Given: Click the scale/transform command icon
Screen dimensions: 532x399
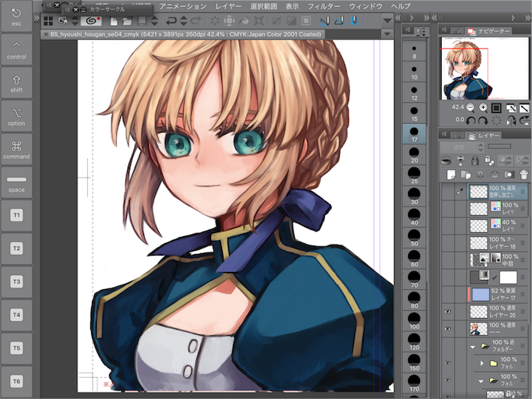Looking at the screenshot, I should 259,21.
